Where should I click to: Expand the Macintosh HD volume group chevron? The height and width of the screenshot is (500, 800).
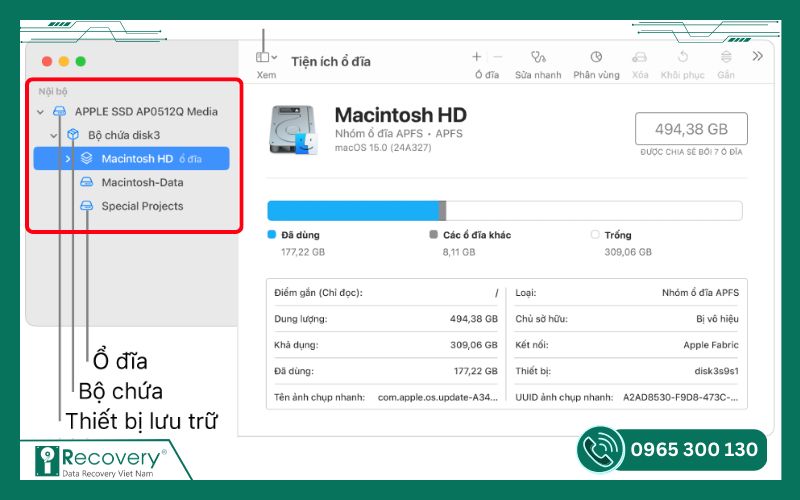click(68, 159)
